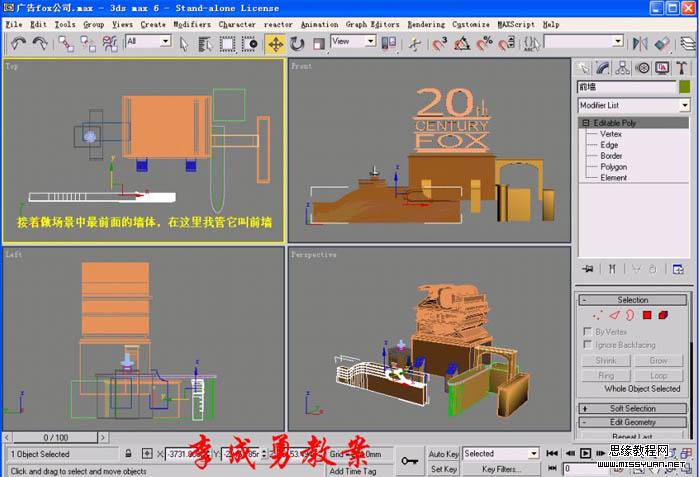The width and height of the screenshot is (700, 477).
Task: Open the Layer Manager icon
Action: pyautogui.click(x=688, y=44)
